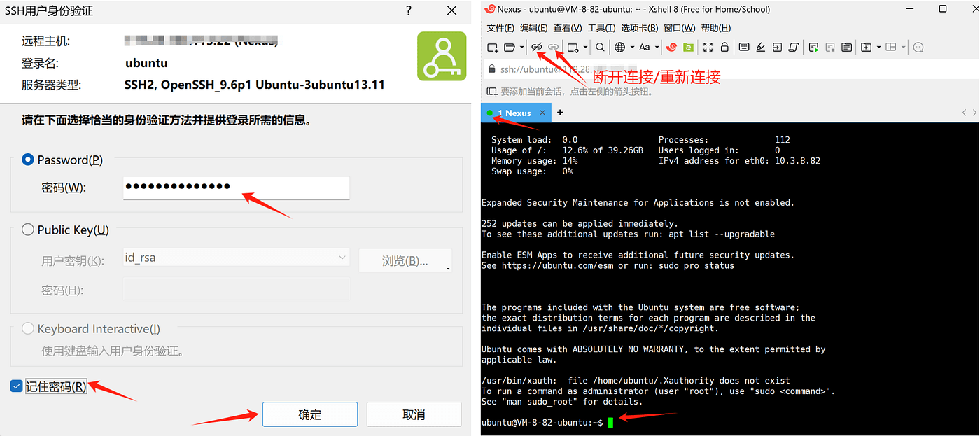Select the Public Key(U) radio button
980x436 pixels.
click(x=28, y=230)
